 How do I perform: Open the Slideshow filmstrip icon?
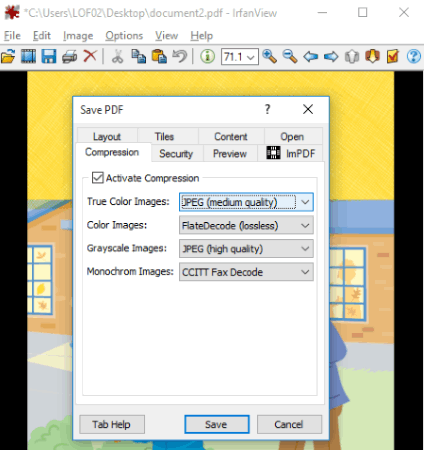tap(28, 56)
